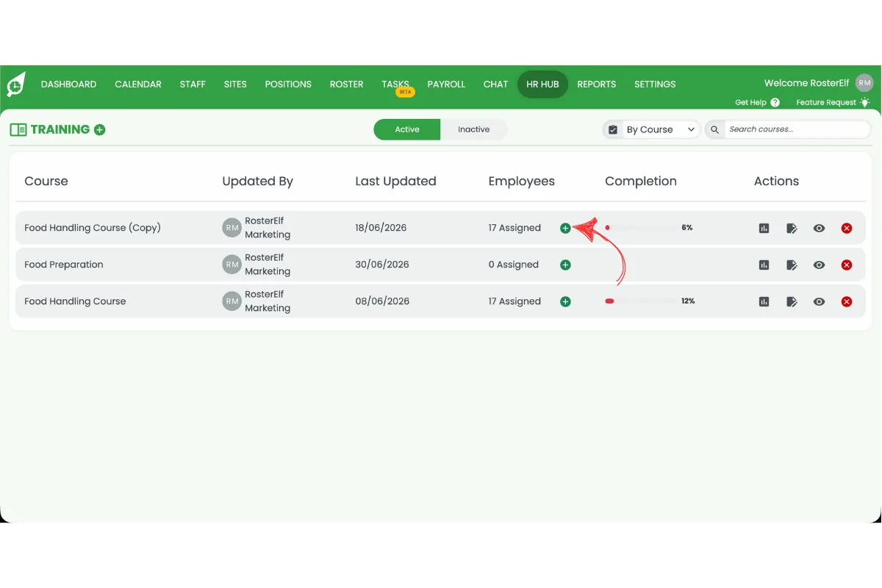Click the checklist icon beside By Course
The width and height of the screenshot is (882, 588).
click(613, 129)
